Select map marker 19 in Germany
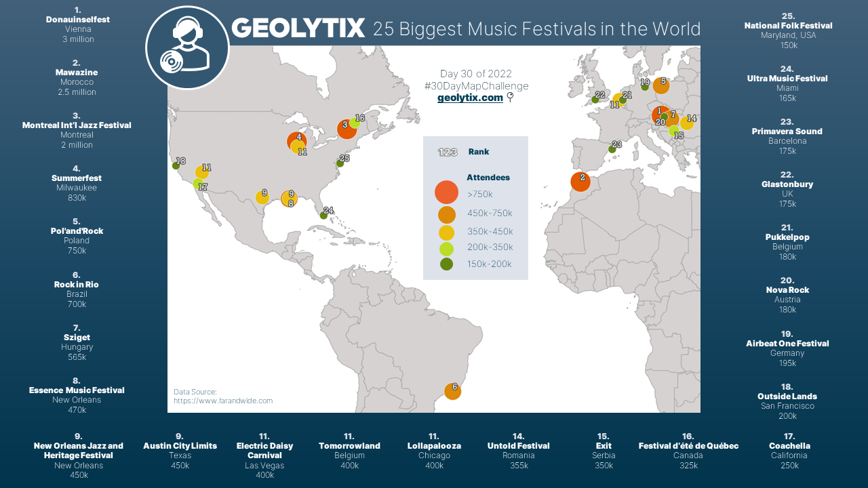The image size is (868, 488). [645, 87]
